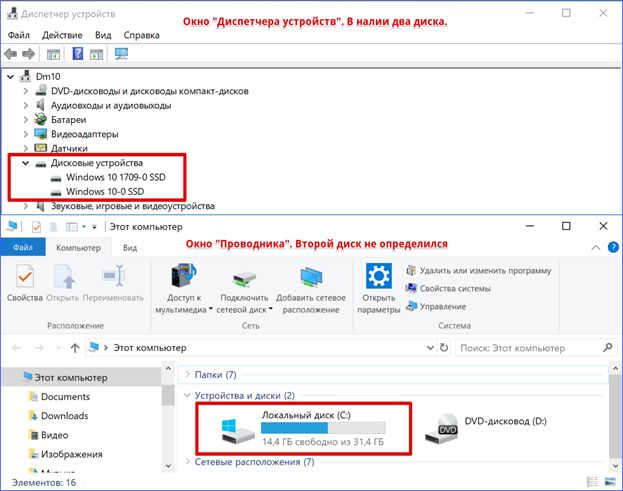
Task: Click the Открыть ribbon button
Action: click(63, 283)
